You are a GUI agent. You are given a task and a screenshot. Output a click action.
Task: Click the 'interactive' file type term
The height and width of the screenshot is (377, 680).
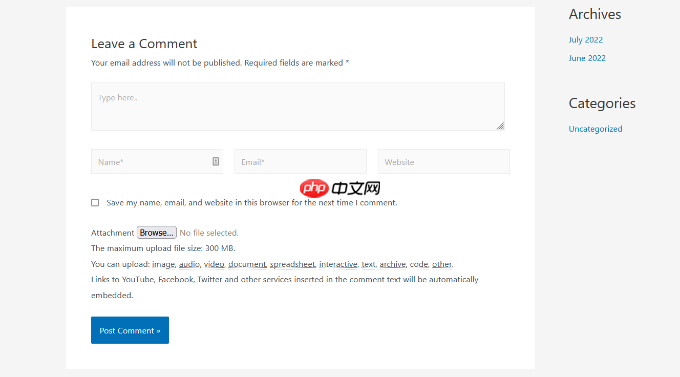pyautogui.click(x=338, y=264)
